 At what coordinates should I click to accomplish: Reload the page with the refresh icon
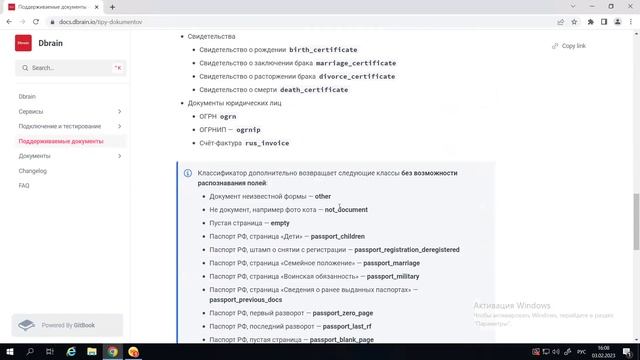tap(36, 22)
